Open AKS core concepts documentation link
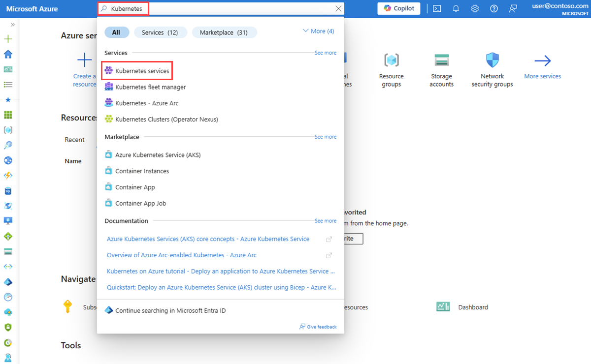The image size is (591, 364). click(x=208, y=239)
